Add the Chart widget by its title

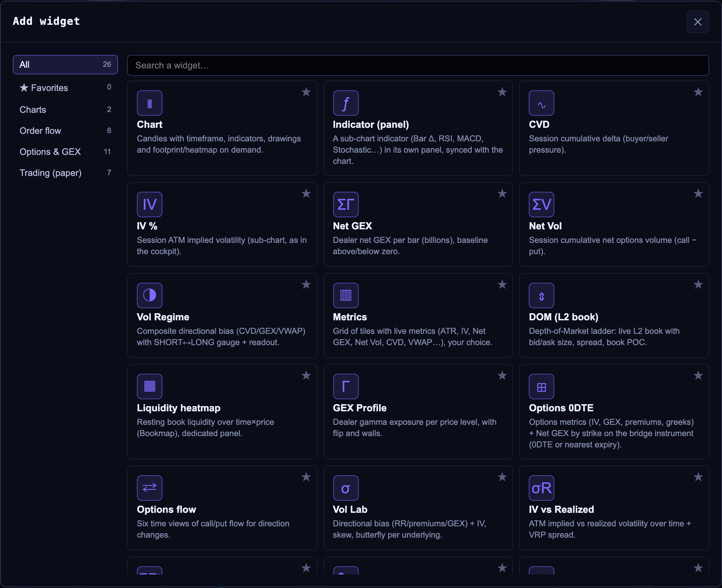[x=149, y=124]
